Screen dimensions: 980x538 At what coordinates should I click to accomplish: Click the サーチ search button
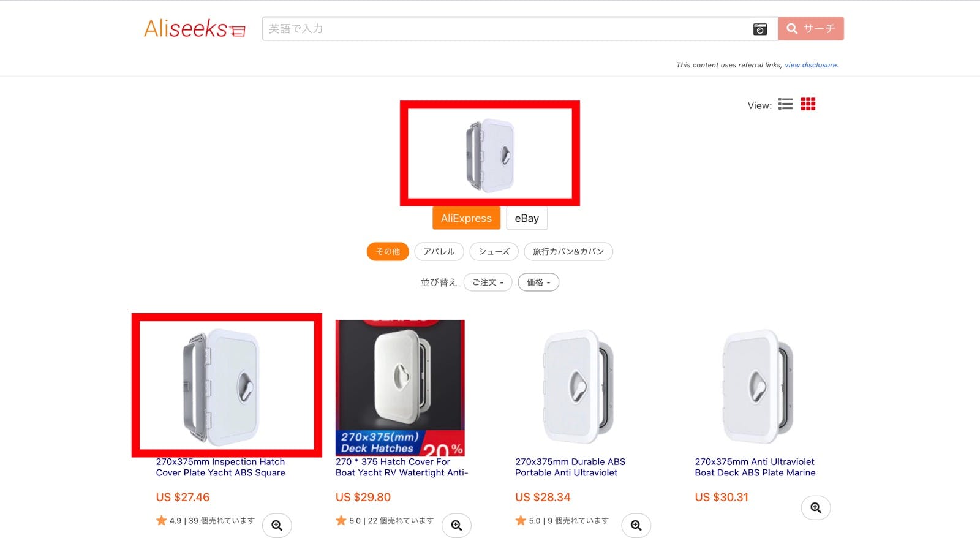point(811,29)
